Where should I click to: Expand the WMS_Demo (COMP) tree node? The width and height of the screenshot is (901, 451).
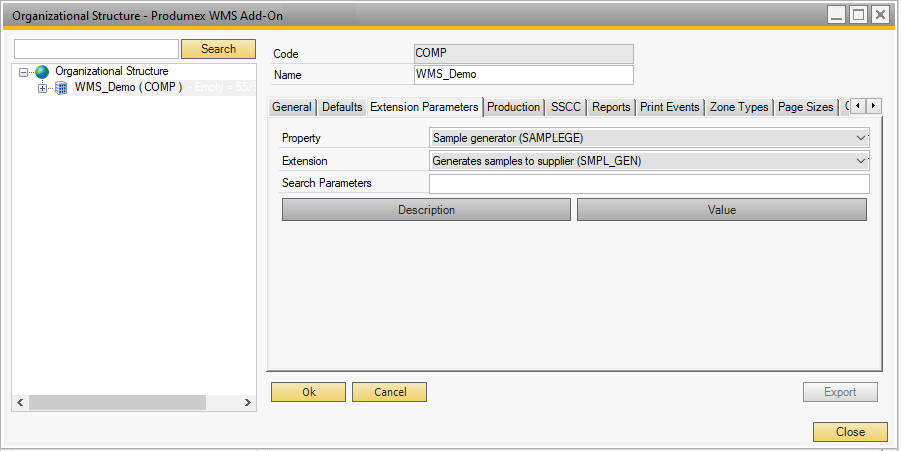point(42,88)
